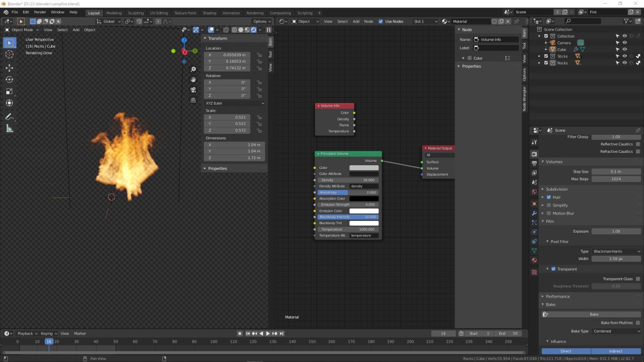644x362 pixels.
Task: Pick the Scale tool
Action: pyautogui.click(x=9, y=91)
